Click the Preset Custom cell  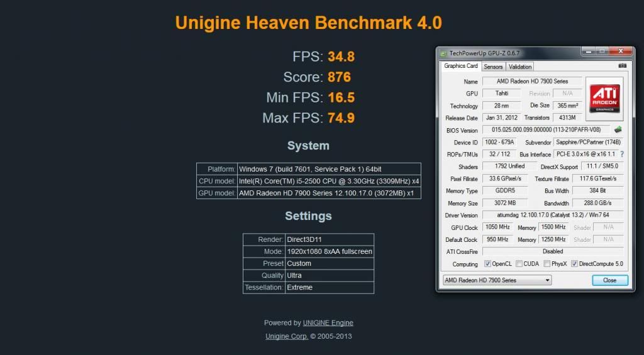[330, 263]
